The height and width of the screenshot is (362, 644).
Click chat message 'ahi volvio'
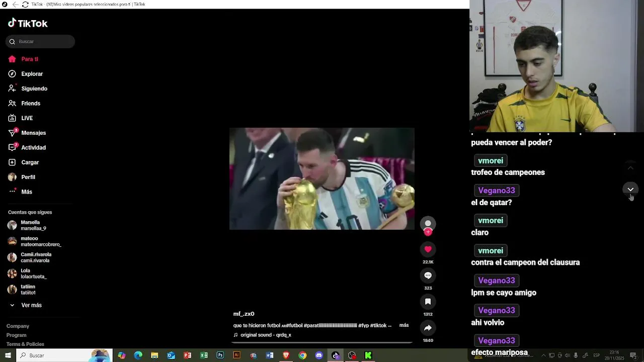488,323
